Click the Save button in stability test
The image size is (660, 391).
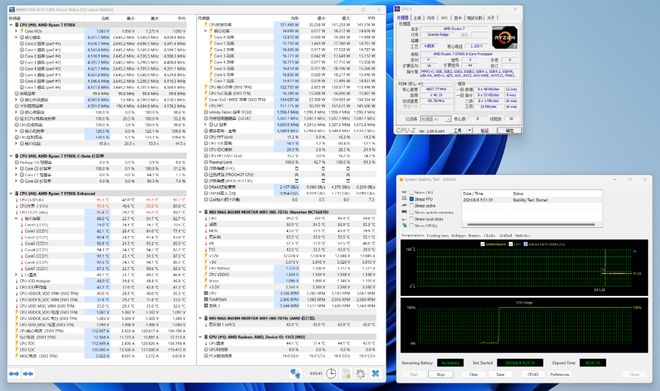[500, 374]
